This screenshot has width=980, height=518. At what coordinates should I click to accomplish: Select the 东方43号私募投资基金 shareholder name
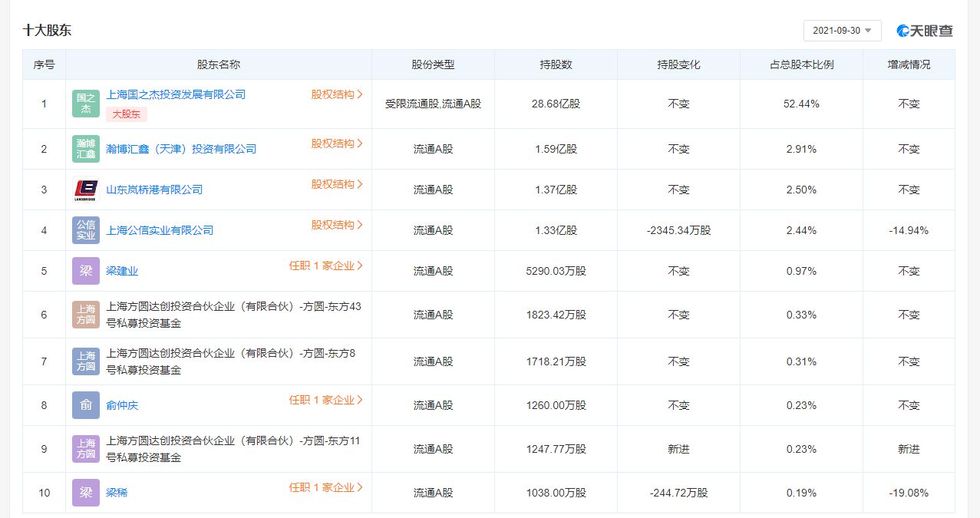tap(233, 315)
